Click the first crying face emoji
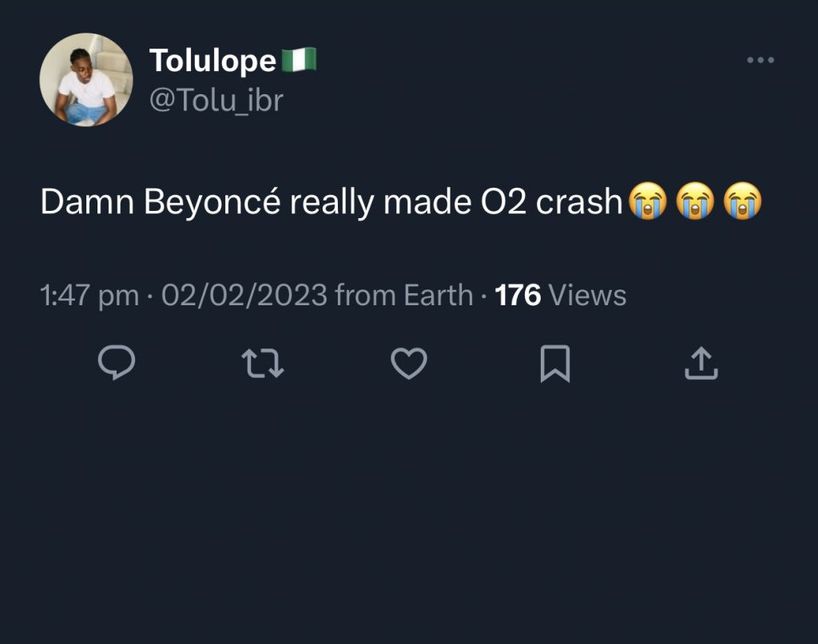 [647, 202]
